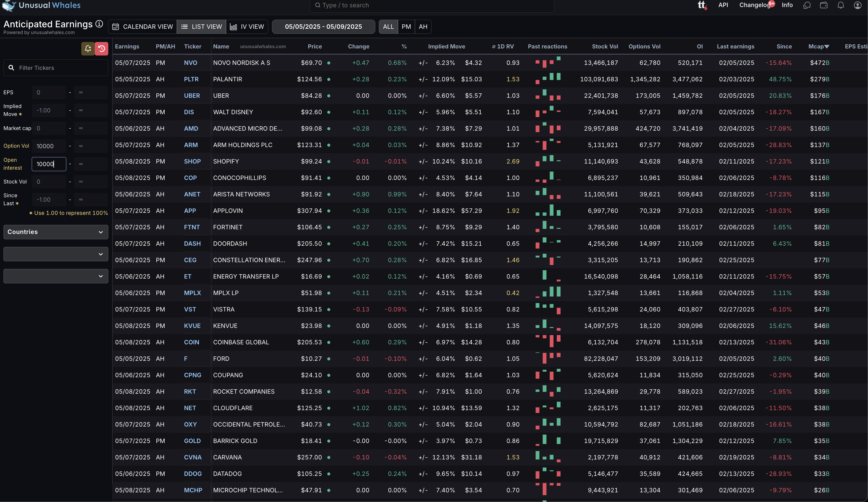Open the first blank dropdown below Countries
The image size is (868, 502).
click(56, 254)
